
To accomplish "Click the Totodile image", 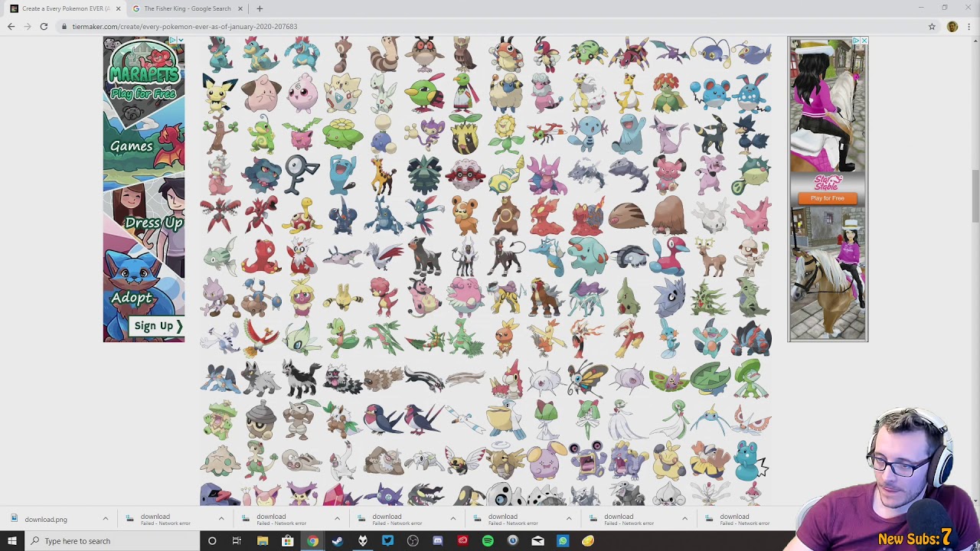I will point(220,55).
